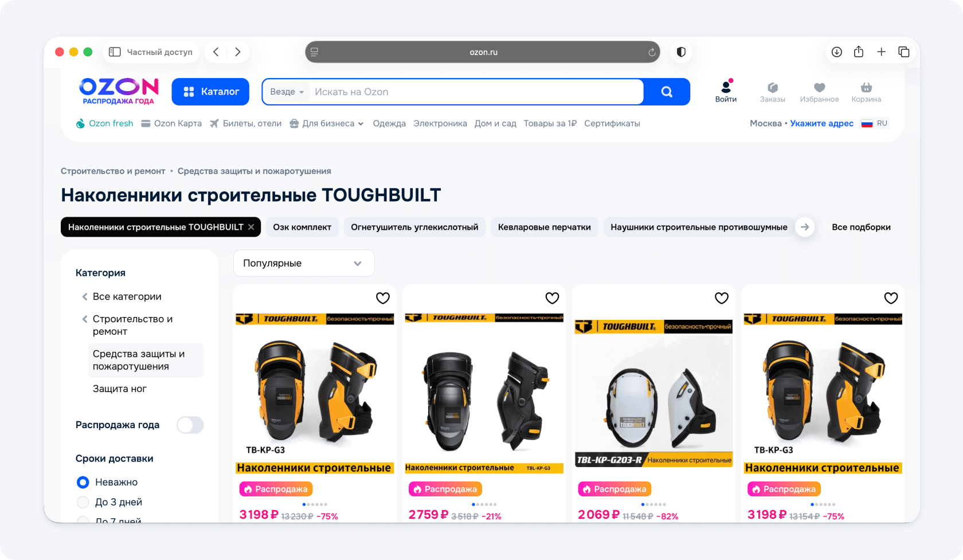Click the right arrow in collections row
Screen dimensions: 963x560
[x=805, y=227]
